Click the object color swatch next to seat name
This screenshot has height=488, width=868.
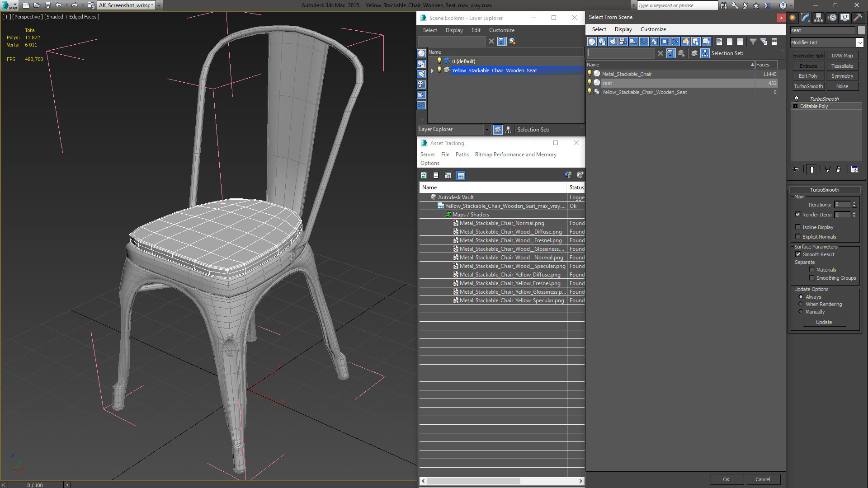click(861, 30)
